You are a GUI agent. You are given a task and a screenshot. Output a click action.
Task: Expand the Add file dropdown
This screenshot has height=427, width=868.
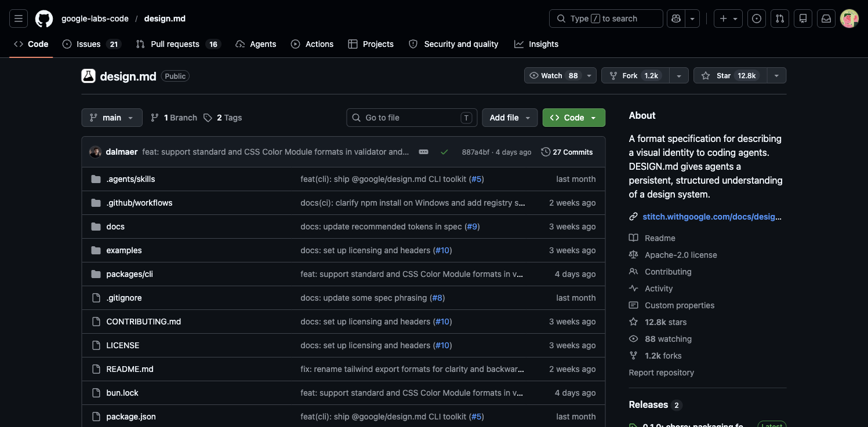(x=510, y=118)
